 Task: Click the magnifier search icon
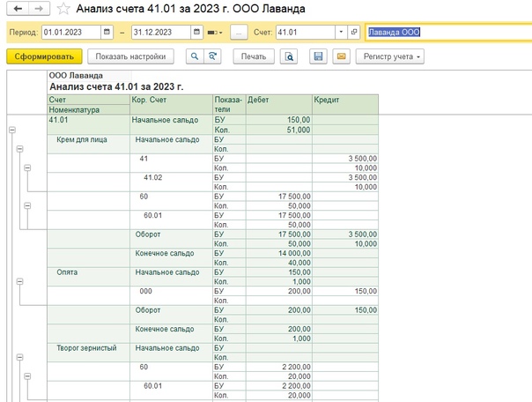(195, 56)
